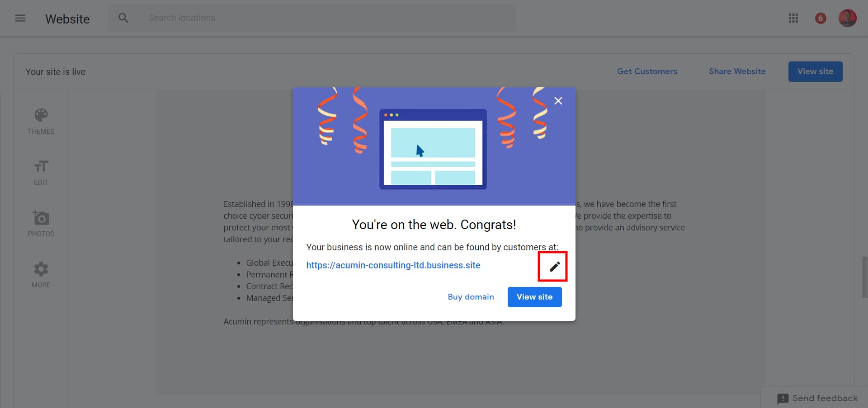Open the Themes panel in the sidebar
The height and width of the screenshot is (408, 868).
click(x=41, y=120)
